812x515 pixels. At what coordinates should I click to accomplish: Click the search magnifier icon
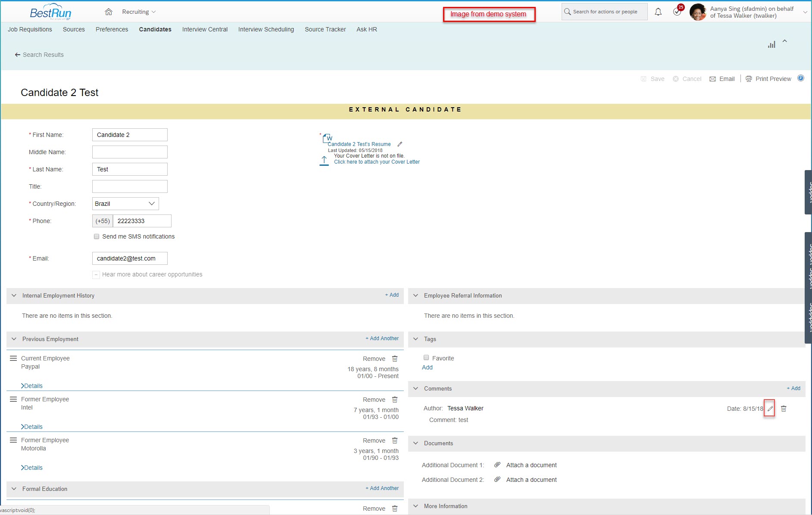tap(568, 12)
